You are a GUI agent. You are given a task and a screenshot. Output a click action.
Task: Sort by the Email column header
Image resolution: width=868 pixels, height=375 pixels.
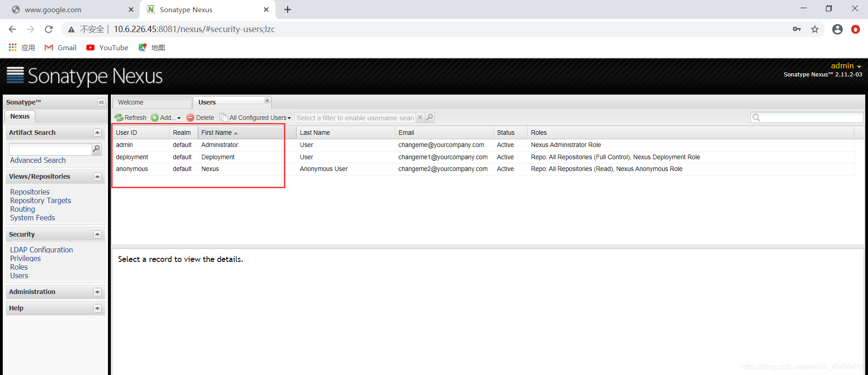(444, 133)
